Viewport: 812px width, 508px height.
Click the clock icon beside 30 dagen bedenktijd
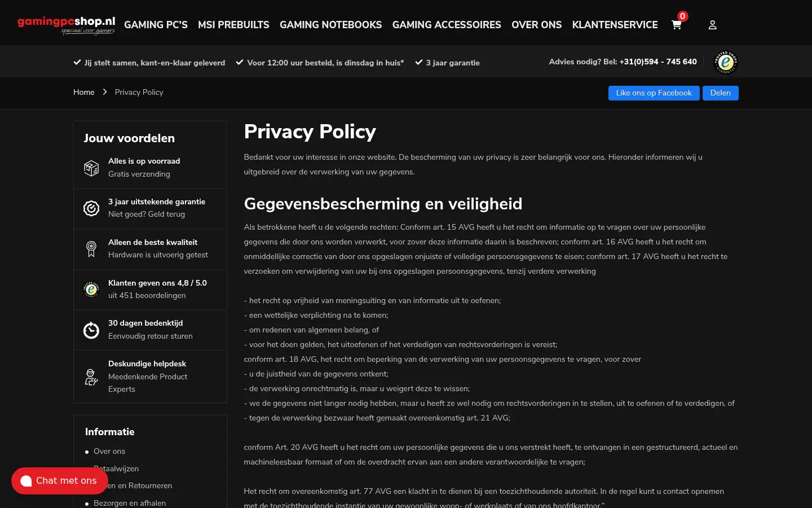pos(91,330)
